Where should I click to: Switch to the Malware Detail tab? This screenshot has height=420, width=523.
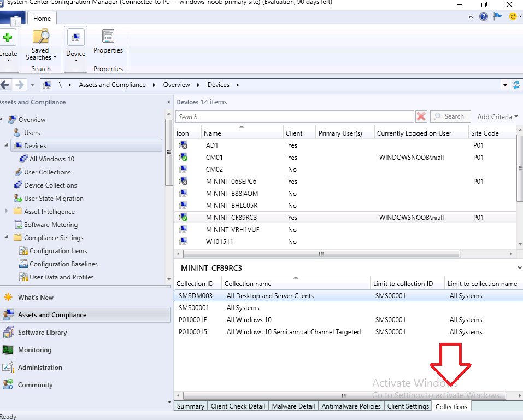pyautogui.click(x=293, y=406)
